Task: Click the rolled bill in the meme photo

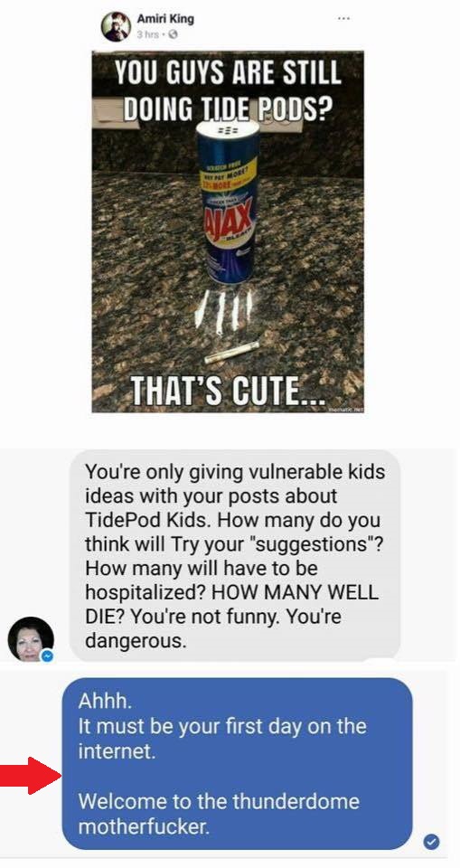Action: 231,352
